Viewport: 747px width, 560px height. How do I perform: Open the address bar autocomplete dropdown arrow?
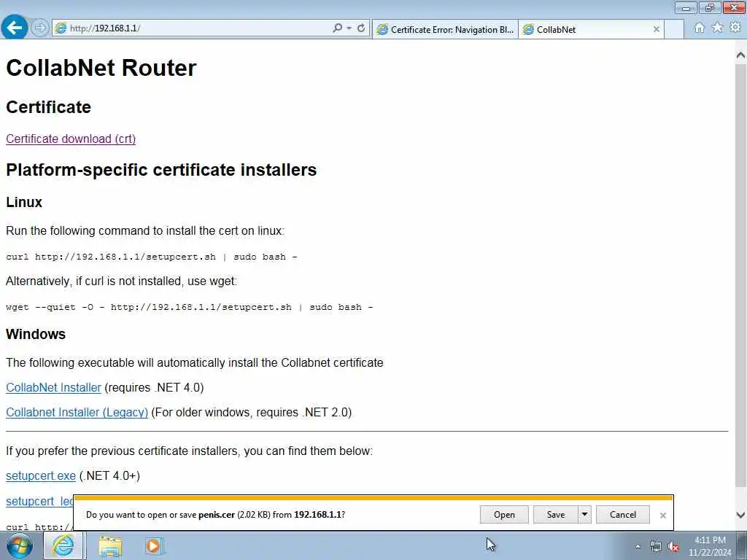[349, 28]
